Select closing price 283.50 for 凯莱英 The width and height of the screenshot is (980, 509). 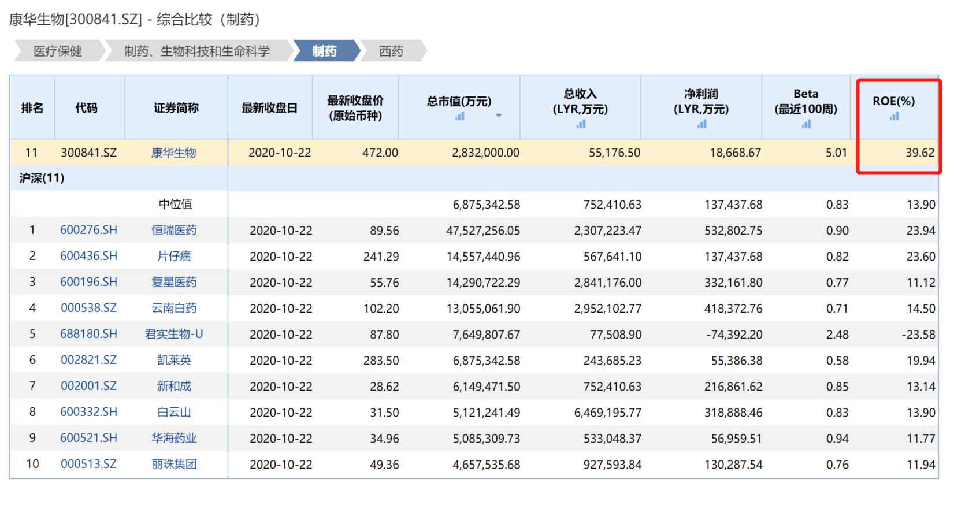tap(381, 360)
